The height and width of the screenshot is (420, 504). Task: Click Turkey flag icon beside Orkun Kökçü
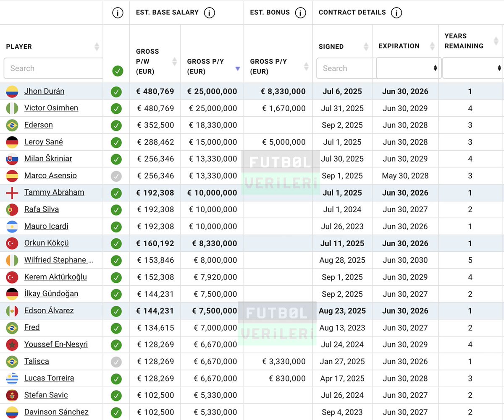point(12,243)
